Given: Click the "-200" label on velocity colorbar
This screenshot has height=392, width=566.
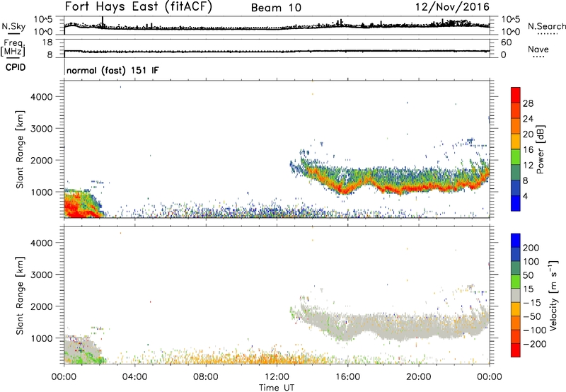Looking at the screenshot, I should coord(535,344).
